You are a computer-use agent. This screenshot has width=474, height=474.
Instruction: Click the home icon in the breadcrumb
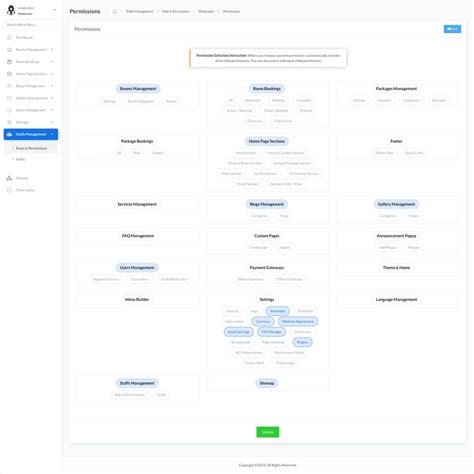[x=115, y=11]
